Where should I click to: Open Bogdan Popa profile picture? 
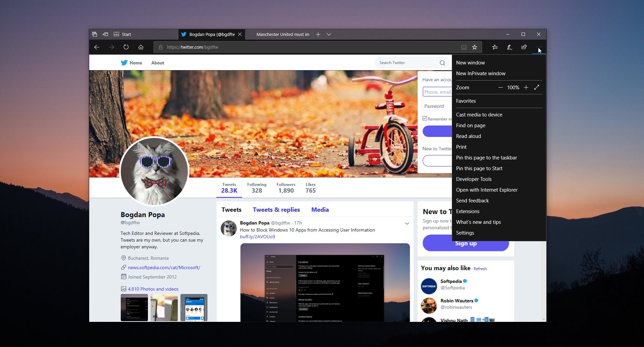click(154, 171)
